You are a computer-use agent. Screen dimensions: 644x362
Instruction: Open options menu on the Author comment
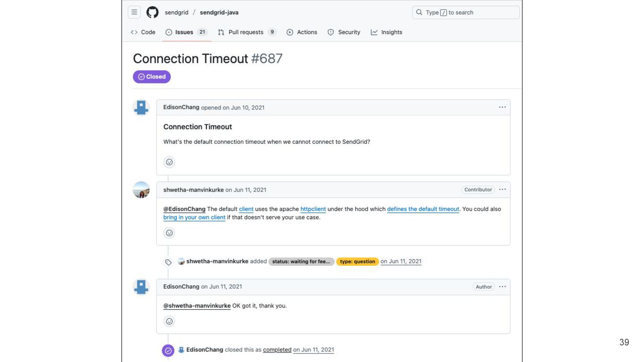coord(502,286)
